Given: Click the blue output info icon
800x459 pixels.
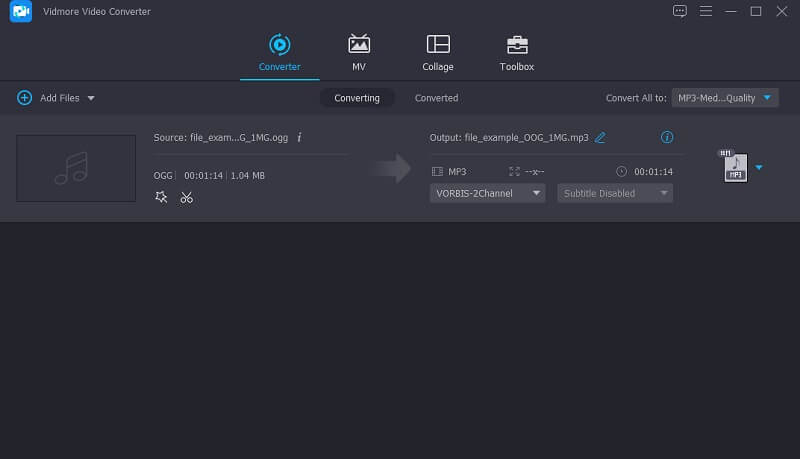Looking at the screenshot, I should (x=667, y=137).
